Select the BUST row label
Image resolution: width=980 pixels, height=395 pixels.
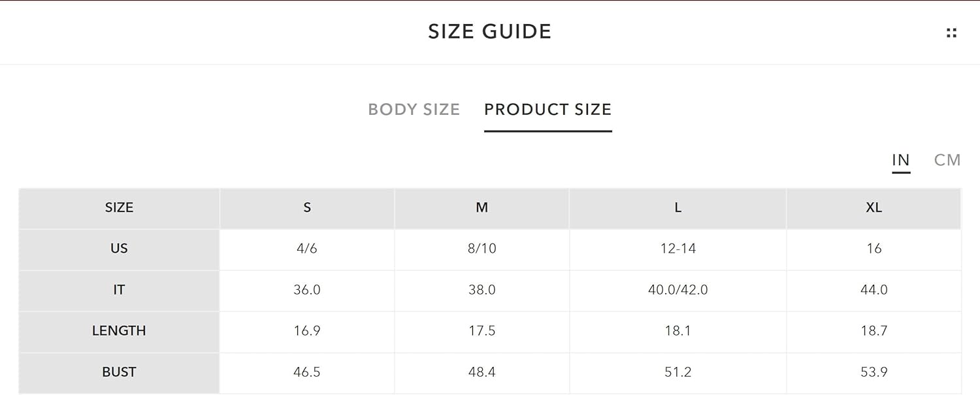pos(119,372)
